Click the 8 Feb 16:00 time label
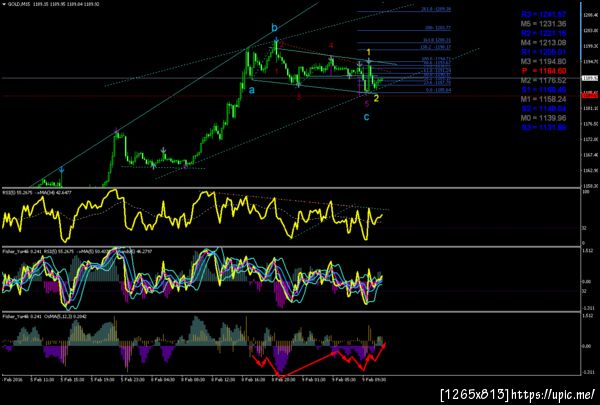600x405 pixels. tap(253, 380)
